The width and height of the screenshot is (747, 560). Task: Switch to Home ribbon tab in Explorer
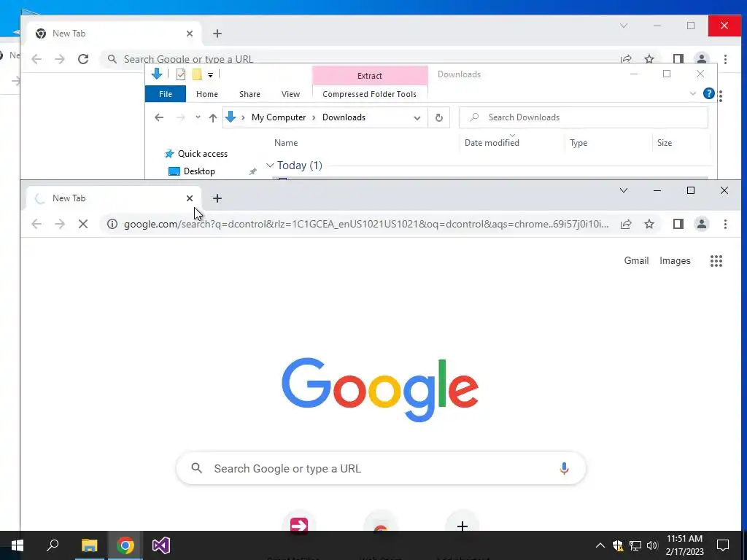(206, 94)
